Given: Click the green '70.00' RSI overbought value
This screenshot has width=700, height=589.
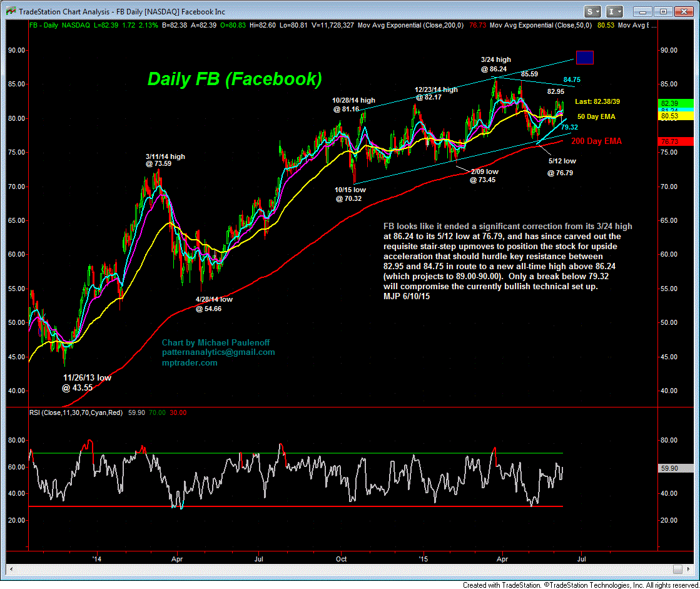Looking at the screenshot, I should [x=157, y=412].
